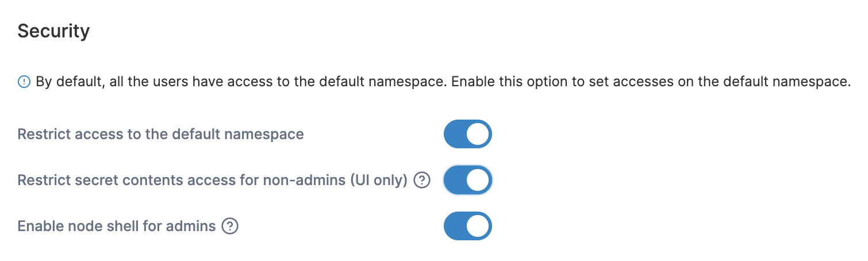Click the sentence 'Enable this option to set accesses'
This screenshot has height=261, width=868.
tap(651, 82)
